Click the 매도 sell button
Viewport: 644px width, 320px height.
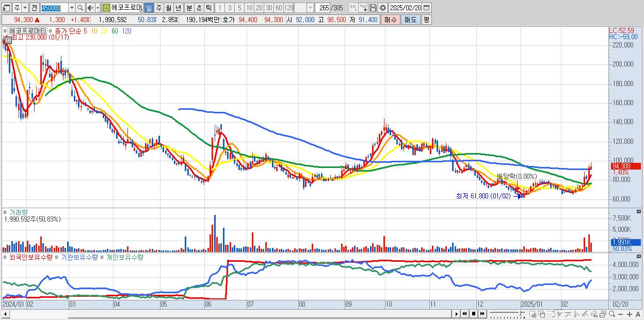pyautogui.click(x=410, y=20)
